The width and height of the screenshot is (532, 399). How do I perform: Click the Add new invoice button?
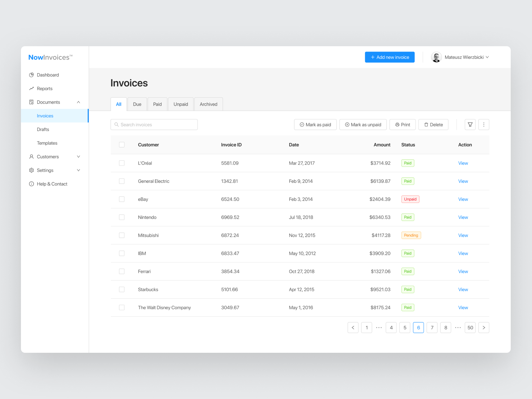click(389, 57)
